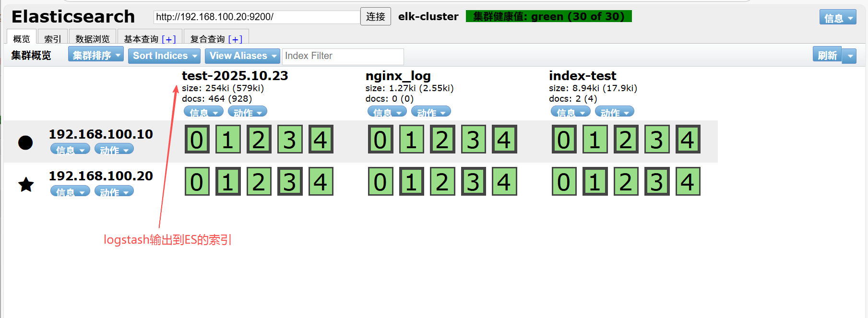The width and height of the screenshot is (868, 318).
Task: Click shard 4 of nginx_log on node 192.168.100.10
Action: click(x=504, y=139)
